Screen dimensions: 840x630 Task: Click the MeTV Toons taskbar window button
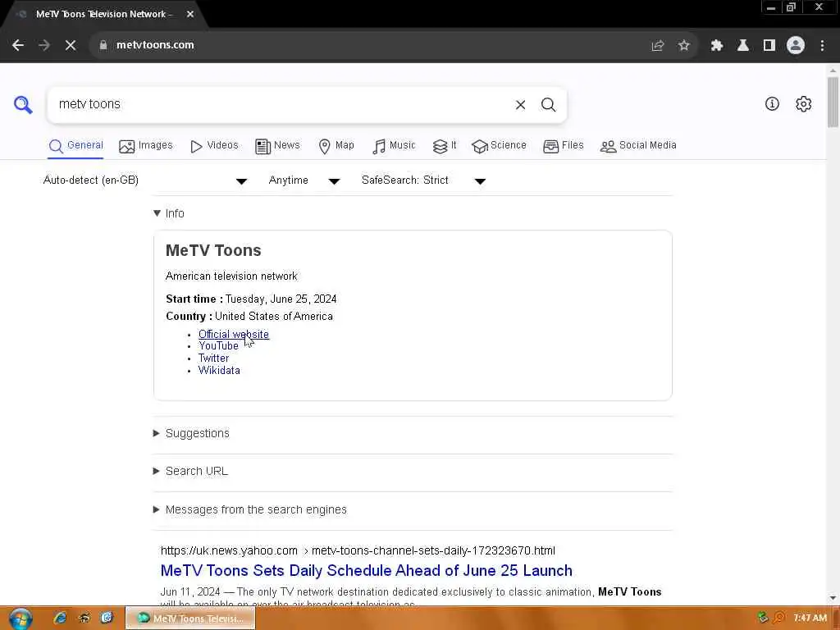190,619
